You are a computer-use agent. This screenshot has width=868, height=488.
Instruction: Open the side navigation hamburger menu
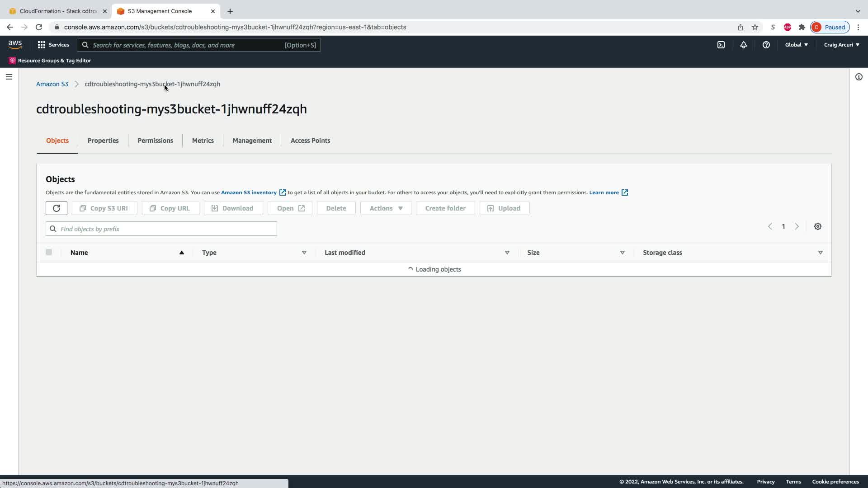9,77
